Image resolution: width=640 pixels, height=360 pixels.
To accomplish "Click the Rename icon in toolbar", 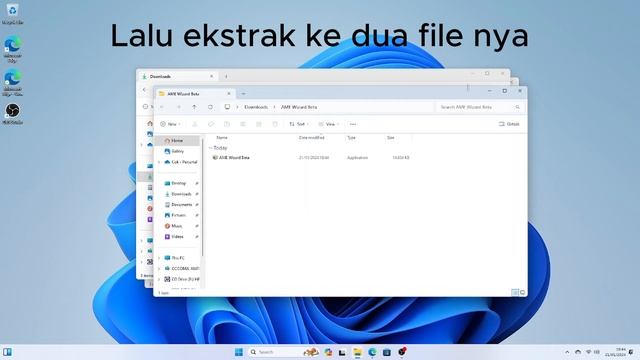I will coord(242,124).
